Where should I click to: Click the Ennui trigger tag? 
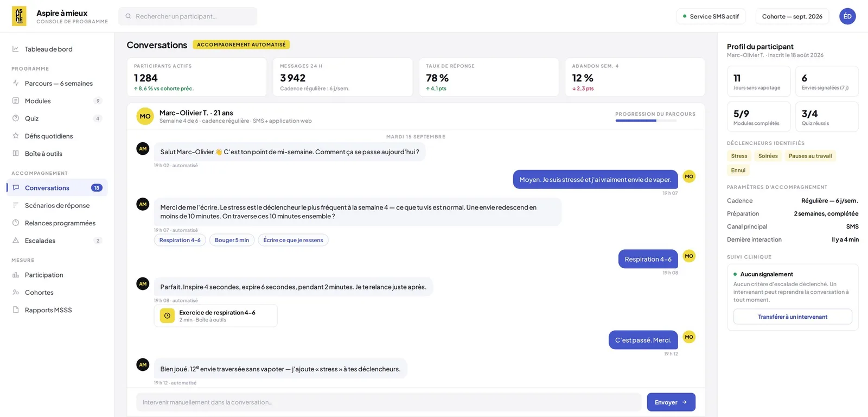pyautogui.click(x=738, y=170)
